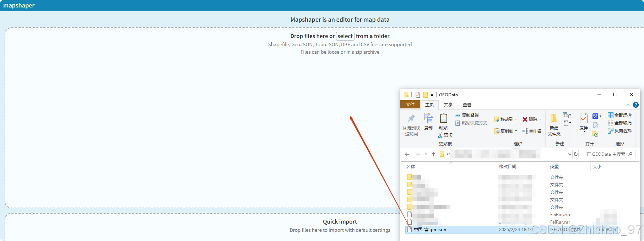The image size is (644, 241).
Task: Click Select none (全部取消)
Action: pyautogui.click(x=619, y=123)
